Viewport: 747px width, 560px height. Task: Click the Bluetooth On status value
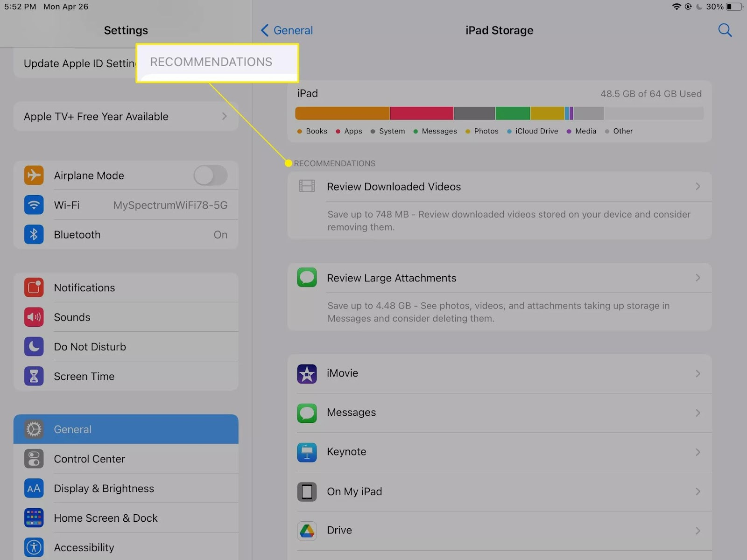click(x=220, y=235)
